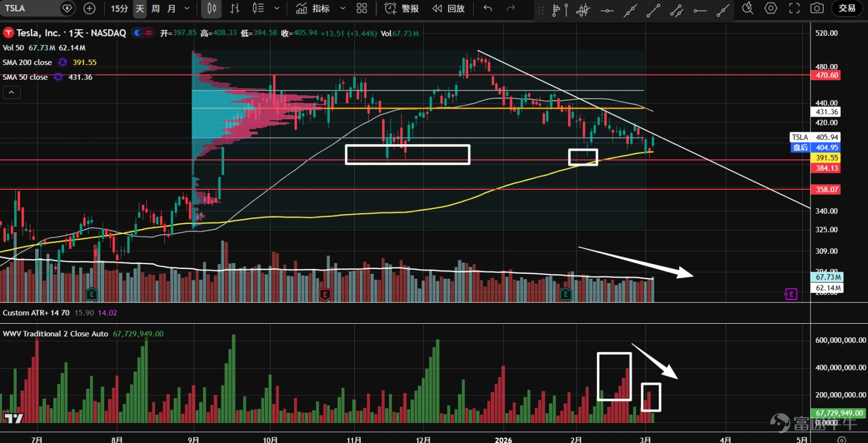Redo the last chart action

[510, 9]
